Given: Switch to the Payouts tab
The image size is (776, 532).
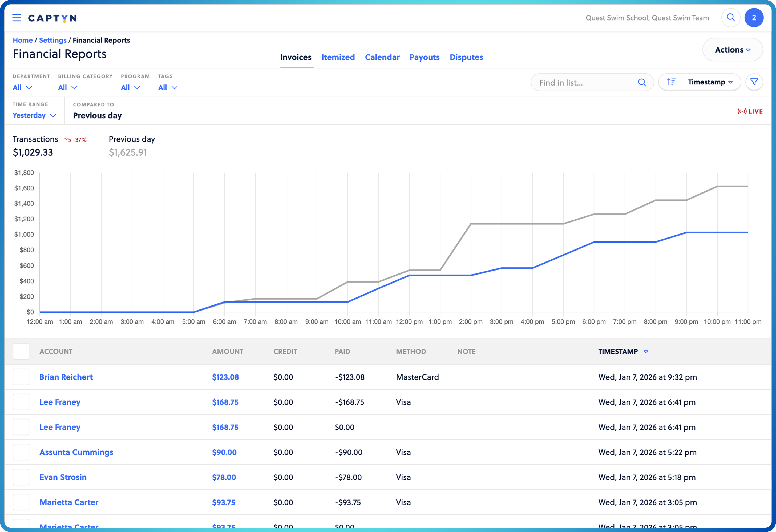Looking at the screenshot, I should (x=425, y=57).
